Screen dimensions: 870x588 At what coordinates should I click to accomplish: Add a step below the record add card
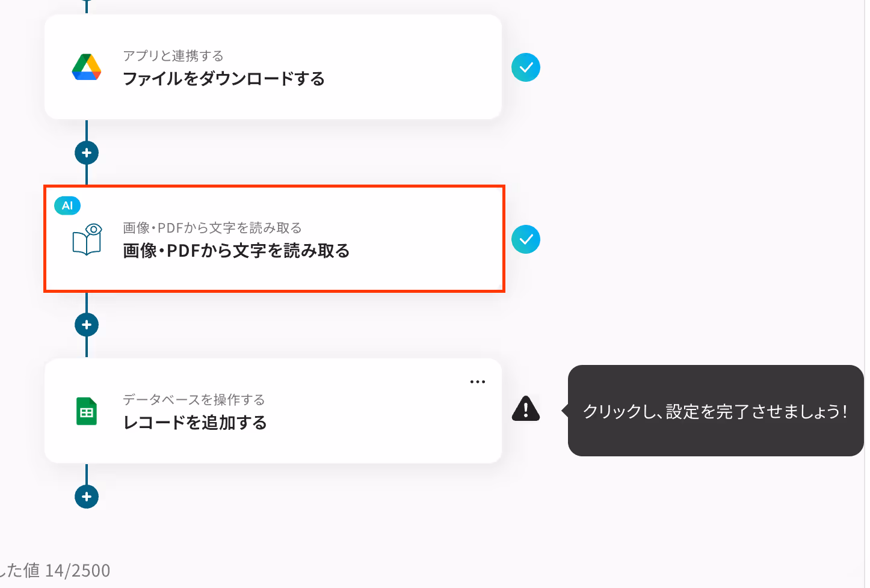pos(87,497)
